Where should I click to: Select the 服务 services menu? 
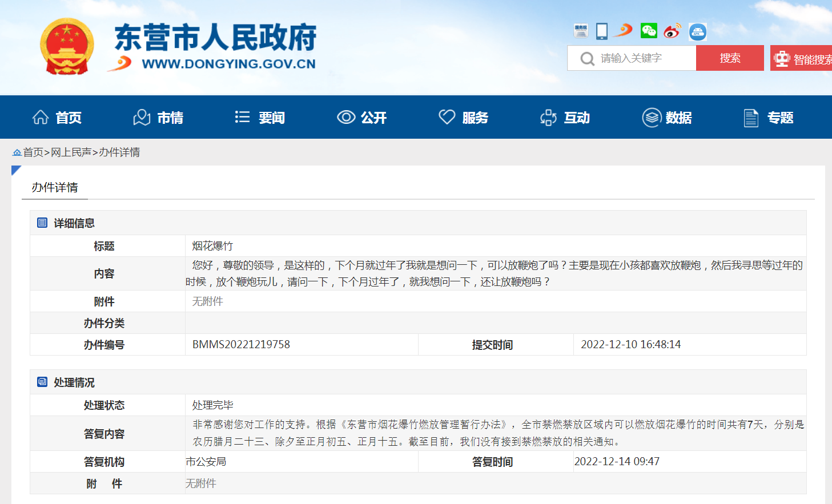[463, 118]
